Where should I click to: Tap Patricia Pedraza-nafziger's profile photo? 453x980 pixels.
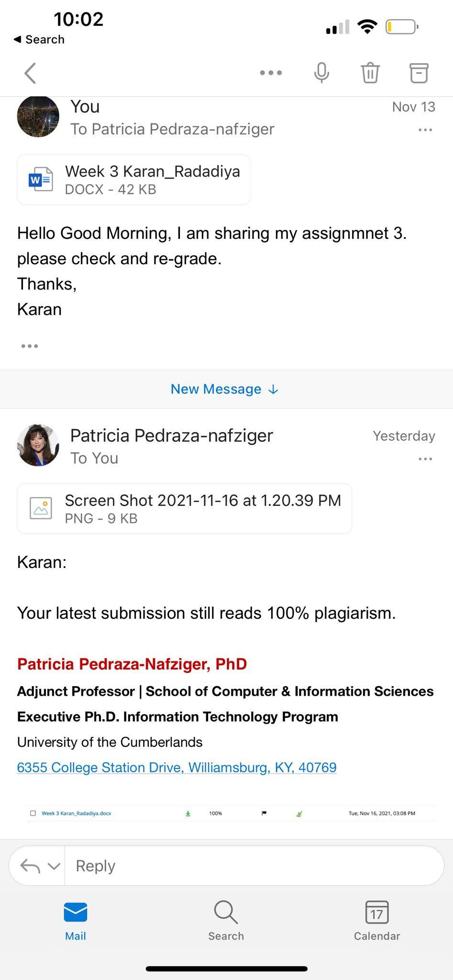[x=38, y=445]
